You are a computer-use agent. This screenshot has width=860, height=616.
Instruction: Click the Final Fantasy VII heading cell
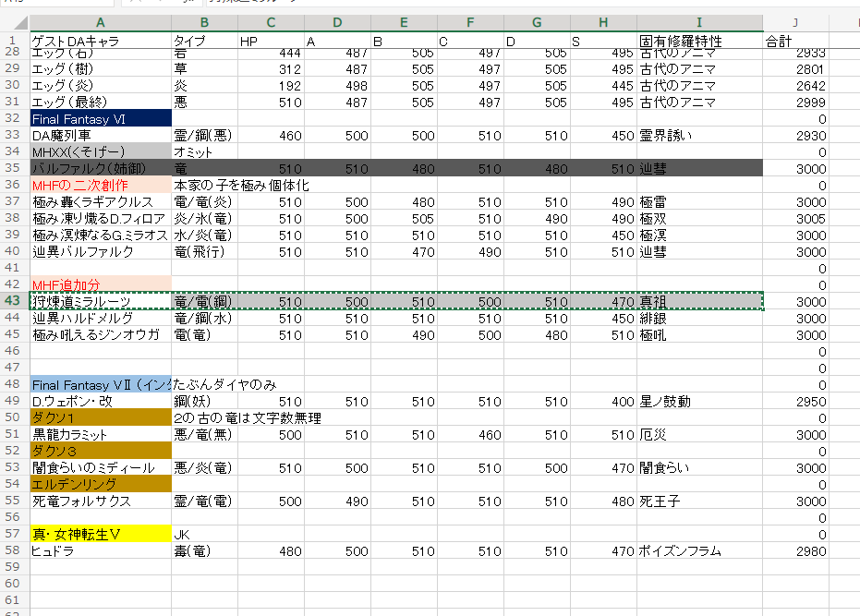(x=101, y=384)
